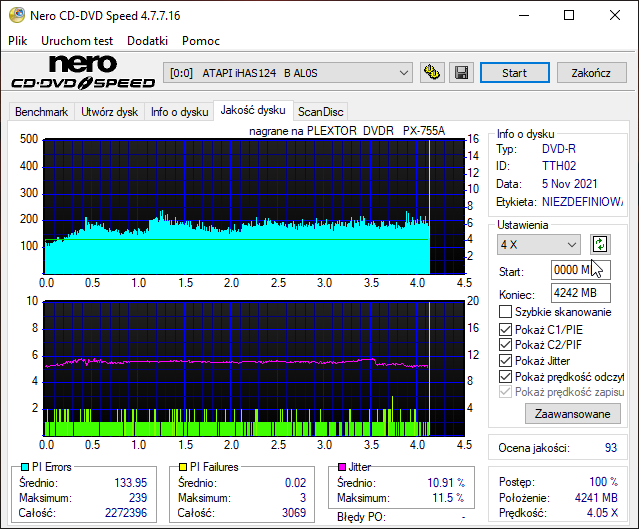Image resolution: width=639 pixels, height=529 pixels.
Task: Click the disc ID TTH02 text
Action: coord(559,166)
